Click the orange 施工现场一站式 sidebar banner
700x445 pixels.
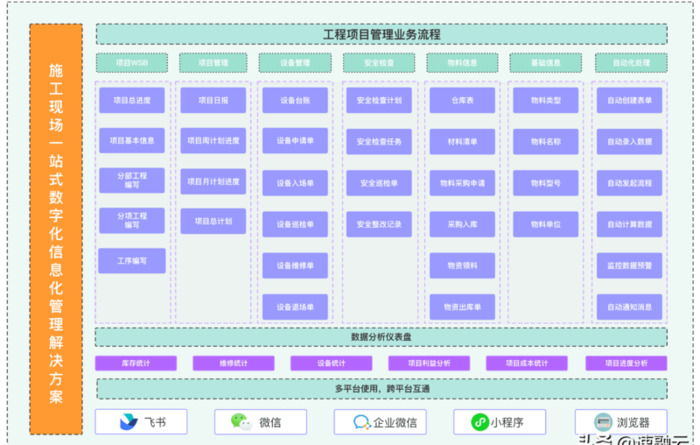(56, 229)
